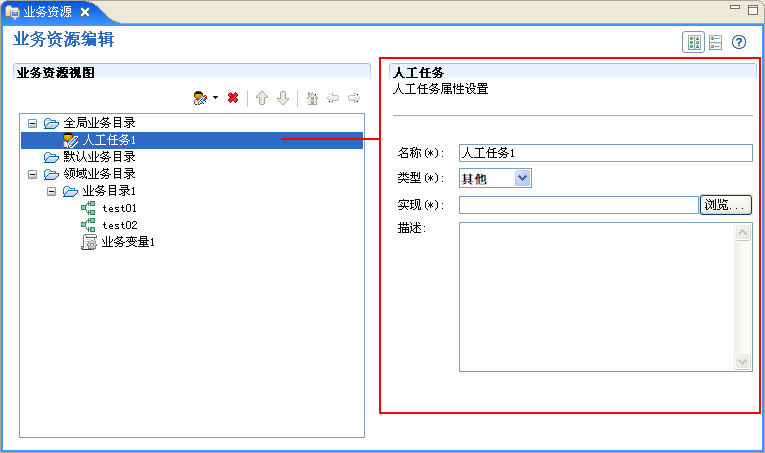This screenshot has width=765, height=453.
Task: Select 业务变量1 in the resource tree
Action: 127,242
